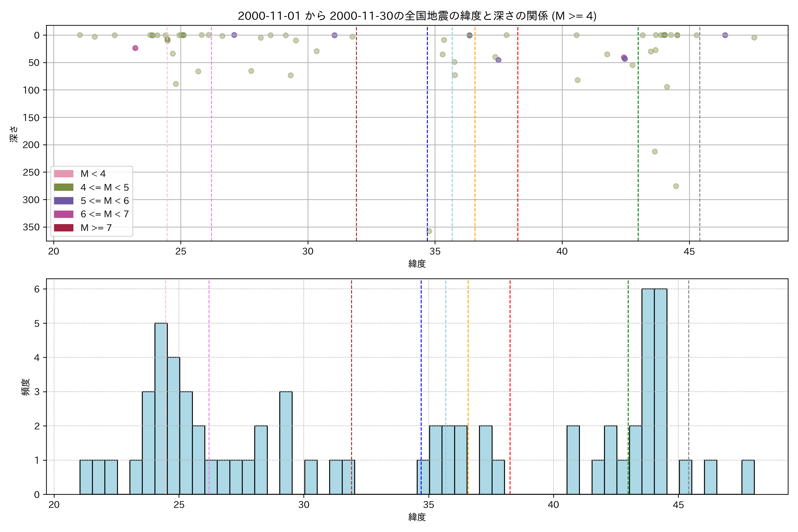Click the '頻度' y-axis label
Viewport: 798px width, 532px height.
coord(25,387)
